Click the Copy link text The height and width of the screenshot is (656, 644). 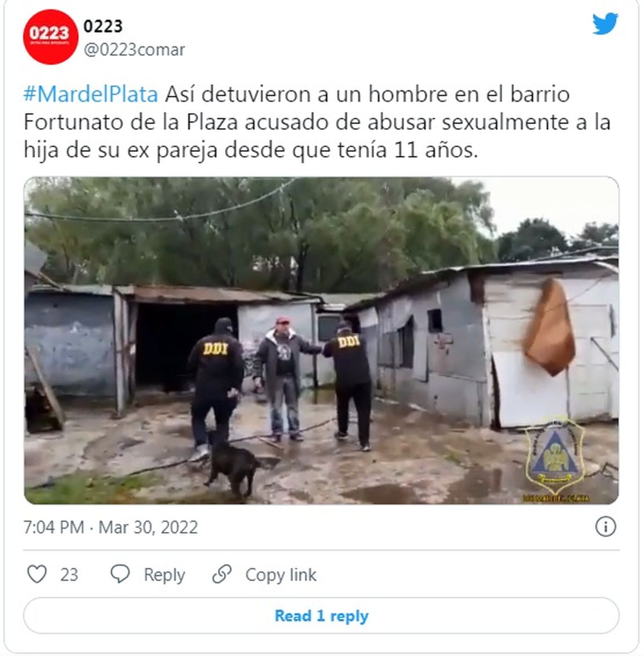281,575
